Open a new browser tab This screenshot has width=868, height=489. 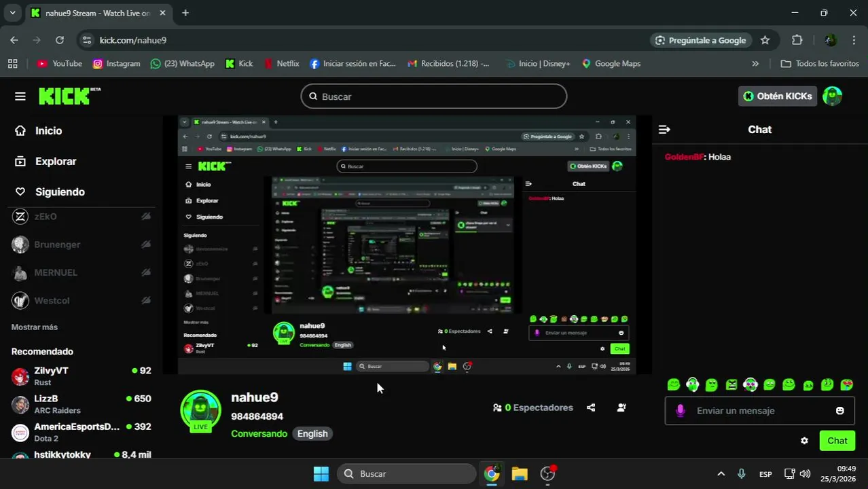[185, 13]
